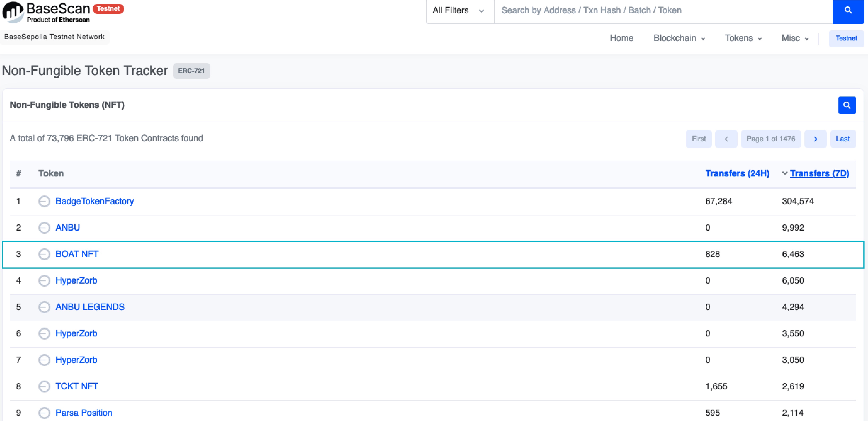Click the BOAT NFT token placeholder icon
This screenshot has height=421, width=868.
[44, 254]
